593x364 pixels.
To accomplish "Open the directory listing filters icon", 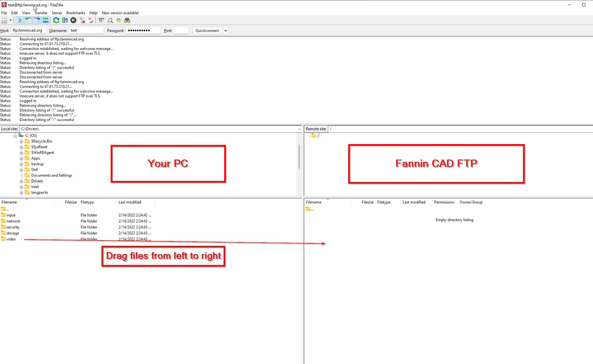I will (x=101, y=20).
